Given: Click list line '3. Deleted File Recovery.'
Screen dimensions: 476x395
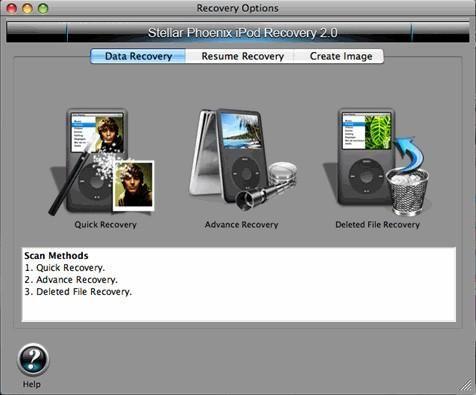Looking at the screenshot, I should point(78,292).
